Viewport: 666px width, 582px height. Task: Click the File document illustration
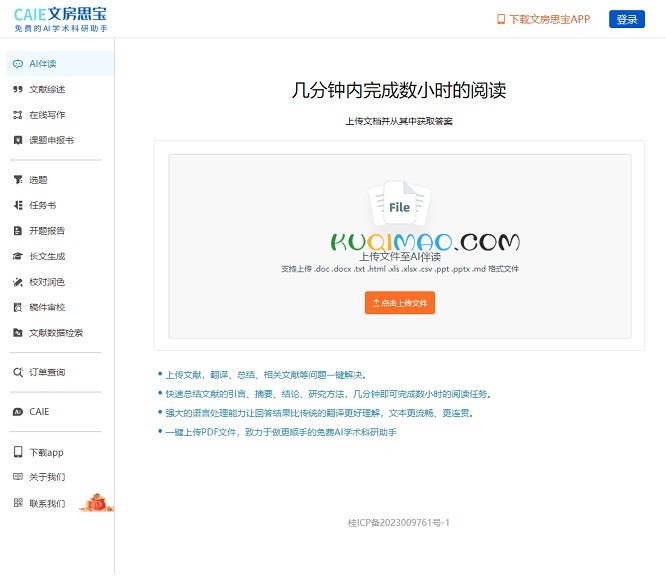400,204
